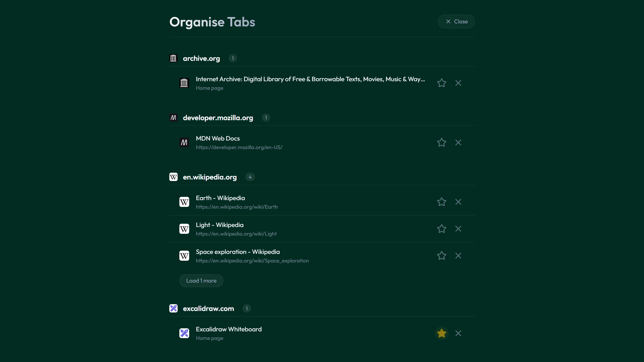The image size is (644, 362).
Task: Click the Space exploration favicon
Action: [184, 255]
